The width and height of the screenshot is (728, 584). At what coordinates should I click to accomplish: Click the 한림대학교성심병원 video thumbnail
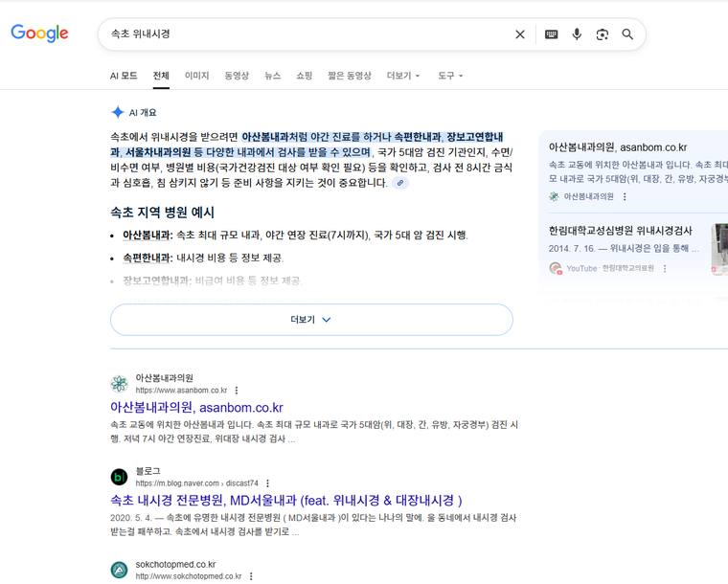pyautogui.click(x=719, y=249)
